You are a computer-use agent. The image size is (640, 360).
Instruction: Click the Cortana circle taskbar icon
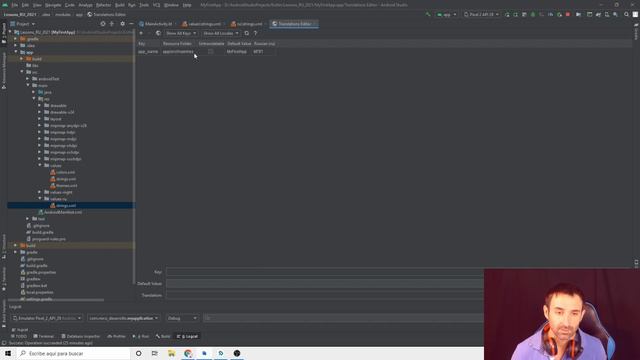(139, 353)
